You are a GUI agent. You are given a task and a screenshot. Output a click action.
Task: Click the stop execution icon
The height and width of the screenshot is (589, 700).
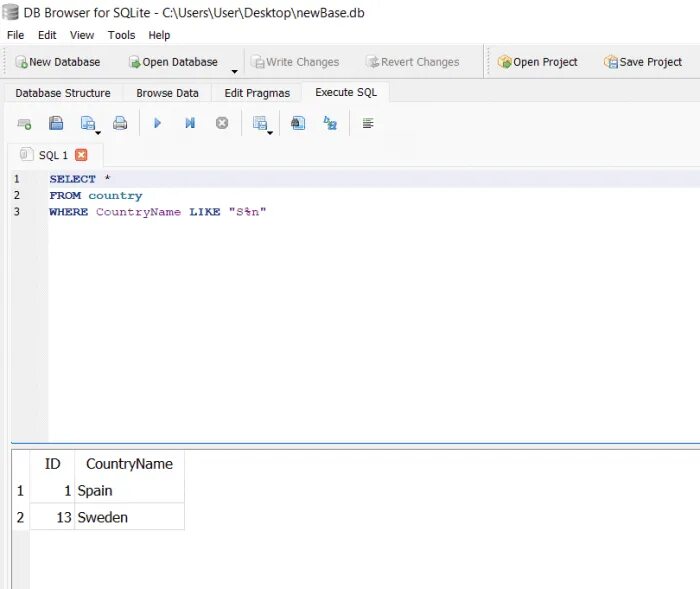(222, 123)
